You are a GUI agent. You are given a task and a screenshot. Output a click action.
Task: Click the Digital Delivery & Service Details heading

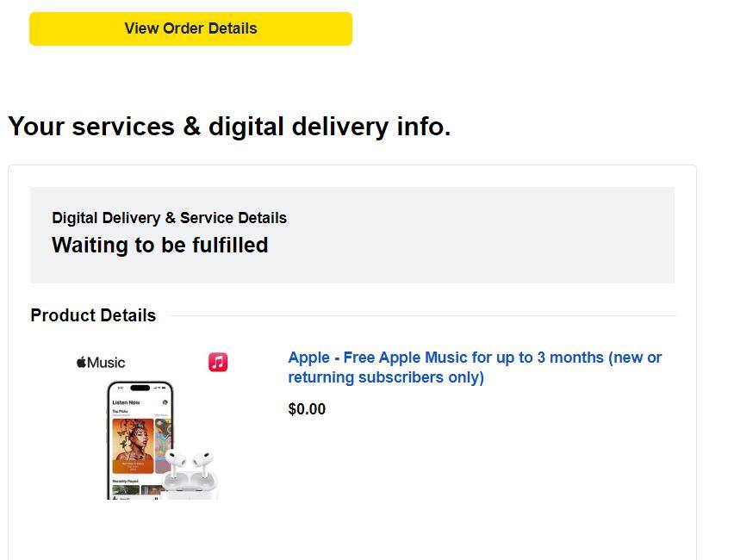click(169, 218)
